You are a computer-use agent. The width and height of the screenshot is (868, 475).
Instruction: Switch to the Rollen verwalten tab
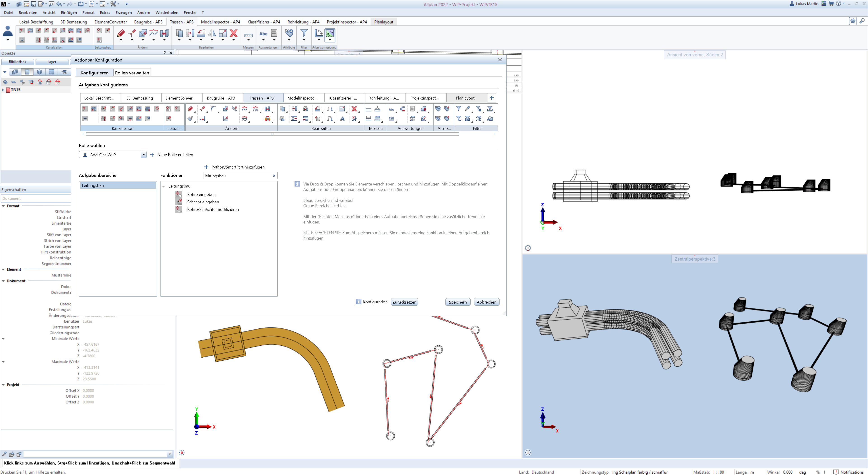(132, 73)
